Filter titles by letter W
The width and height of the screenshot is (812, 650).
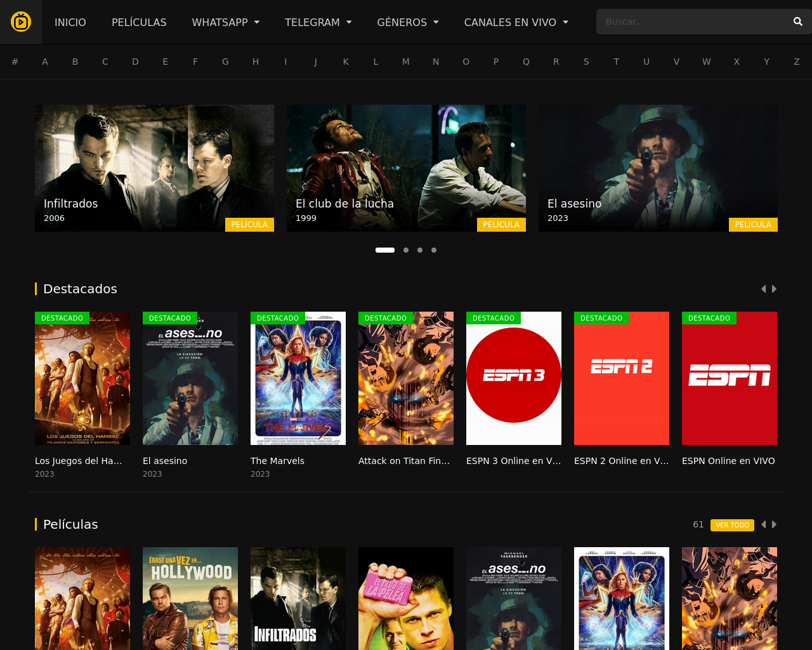click(x=707, y=62)
